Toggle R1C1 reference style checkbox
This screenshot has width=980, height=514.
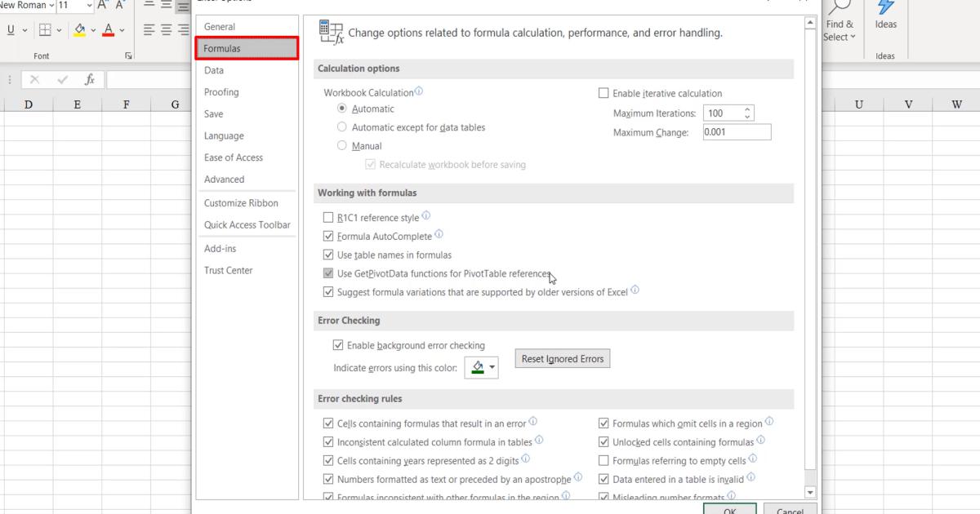click(x=329, y=218)
